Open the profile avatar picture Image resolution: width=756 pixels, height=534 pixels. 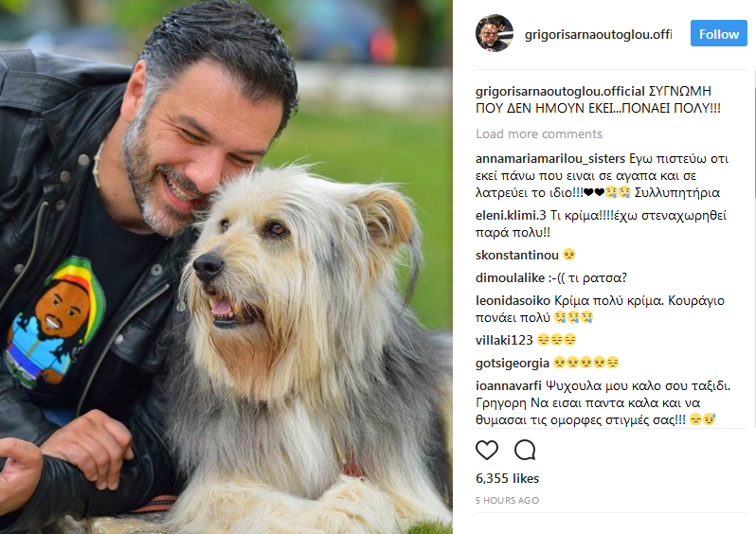click(x=495, y=33)
